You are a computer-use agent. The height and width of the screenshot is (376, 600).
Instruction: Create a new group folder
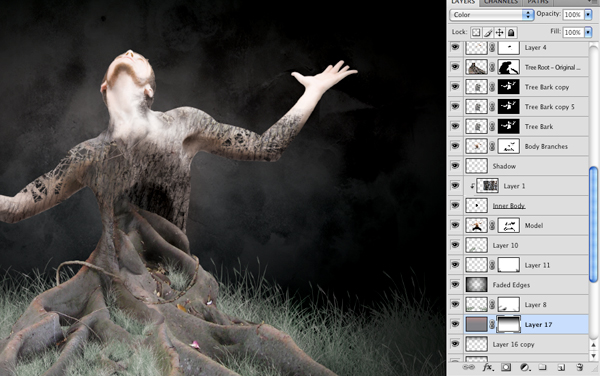pos(543,368)
